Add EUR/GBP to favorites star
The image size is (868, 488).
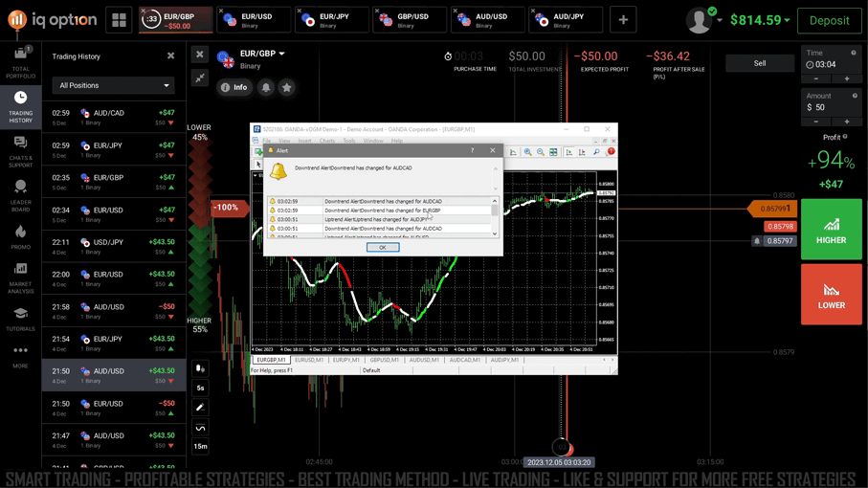[x=287, y=87]
